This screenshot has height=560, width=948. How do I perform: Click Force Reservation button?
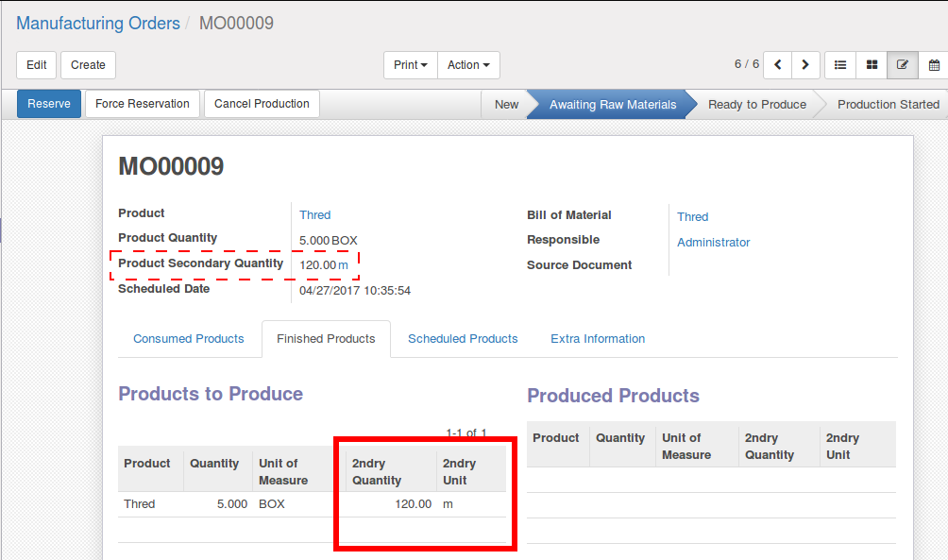click(x=142, y=104)
